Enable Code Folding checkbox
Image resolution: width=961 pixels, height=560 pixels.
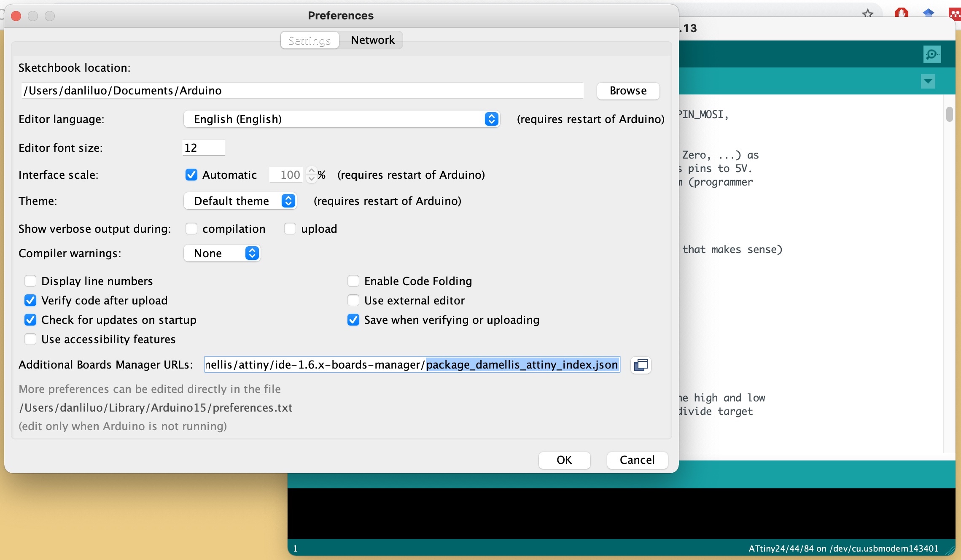pyautogui.click(x=353, y=281)
